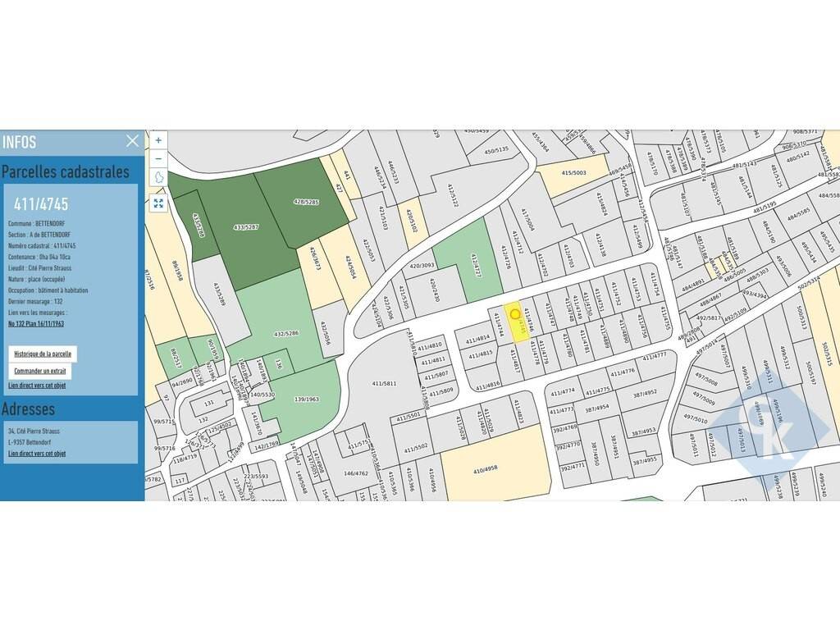
Task: Reset map to Luxembourg country extent
Action: click(158, 178)
